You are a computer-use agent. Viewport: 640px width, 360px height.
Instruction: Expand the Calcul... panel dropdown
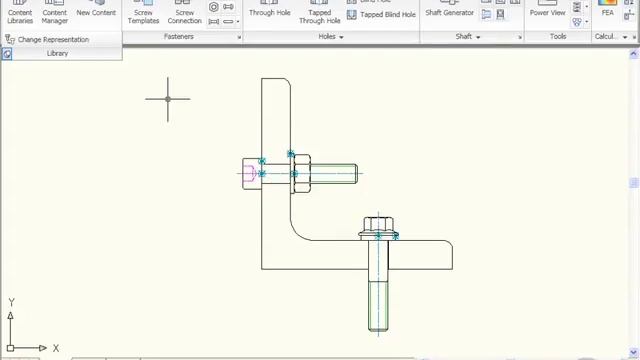[625, 37]
